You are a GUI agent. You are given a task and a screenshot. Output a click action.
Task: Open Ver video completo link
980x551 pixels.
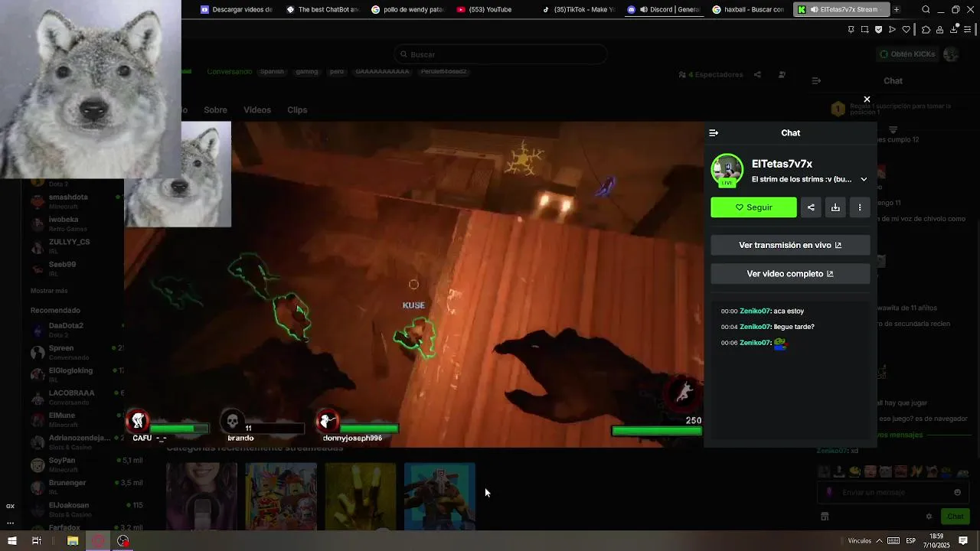[x=790, y=273]
